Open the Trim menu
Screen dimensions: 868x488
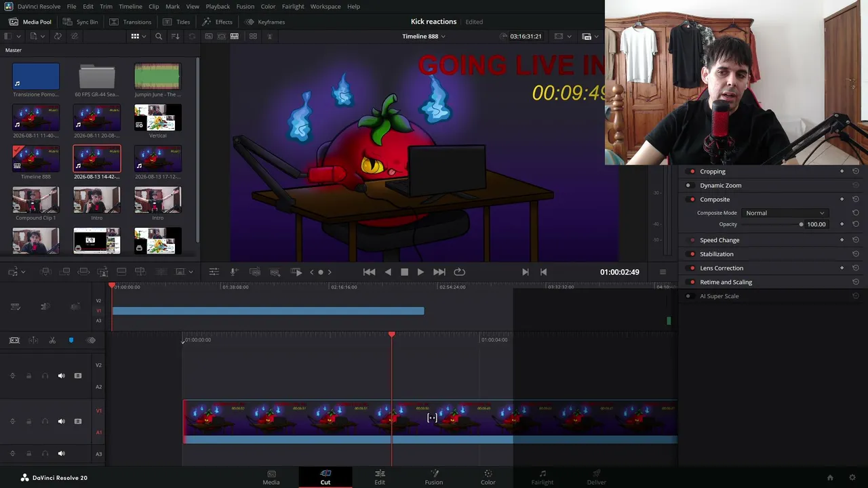point(106,6)
